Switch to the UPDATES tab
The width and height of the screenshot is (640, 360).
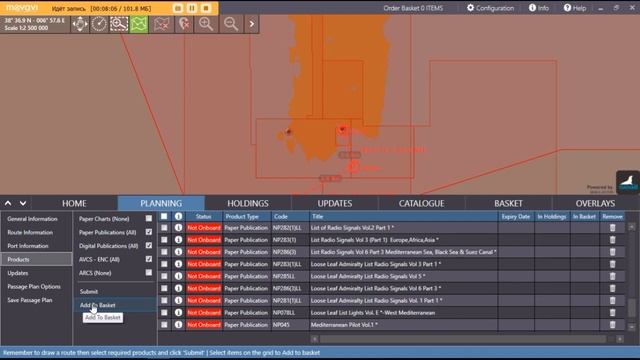(335, 203)
